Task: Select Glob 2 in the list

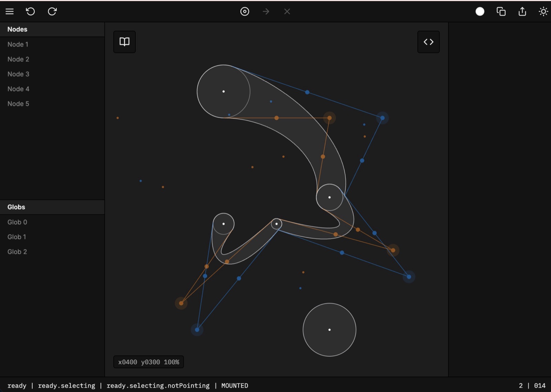Action: (x=52, y=252)
